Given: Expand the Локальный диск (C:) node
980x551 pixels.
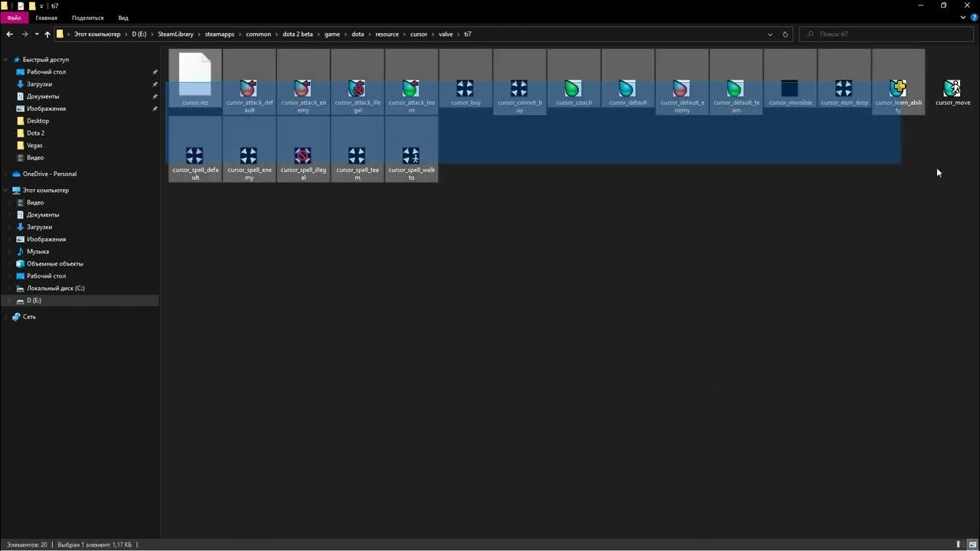Looking at the screenshot, I should pos(11,289).
